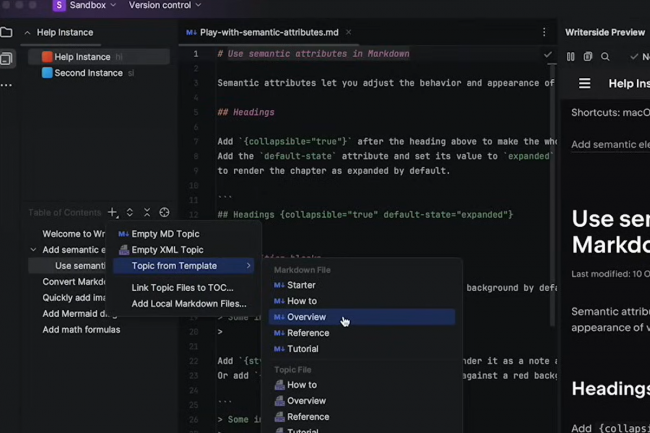Click the preview copy pages icon
The width and height of the screenshot is (650, 433).
click(587, 57)
